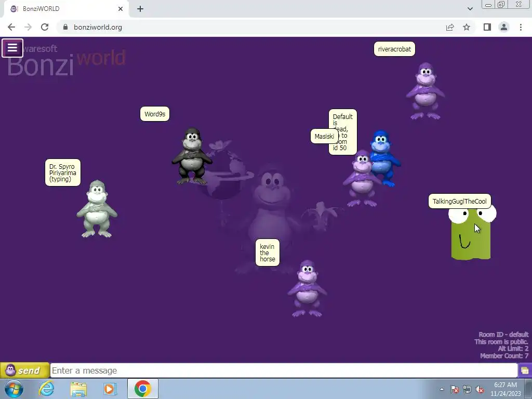Viewport: 532px width, 399px height.
Task: Open the clock showing 6:27 AM
Action: [x=505, y=389]
